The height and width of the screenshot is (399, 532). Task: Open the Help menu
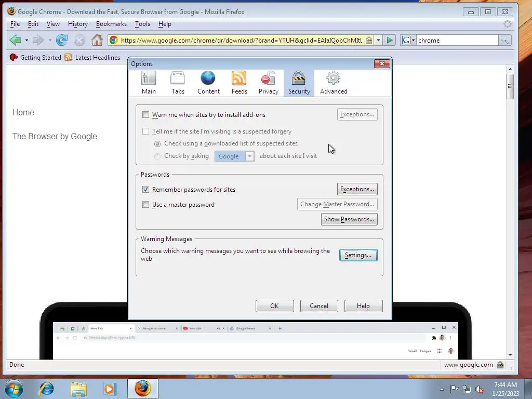(x=165, y=24)
